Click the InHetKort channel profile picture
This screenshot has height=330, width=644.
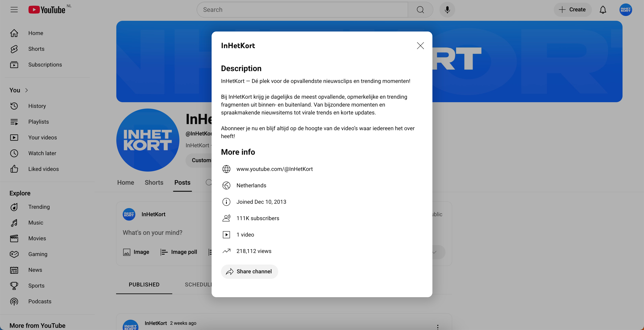tap(148, 140)
